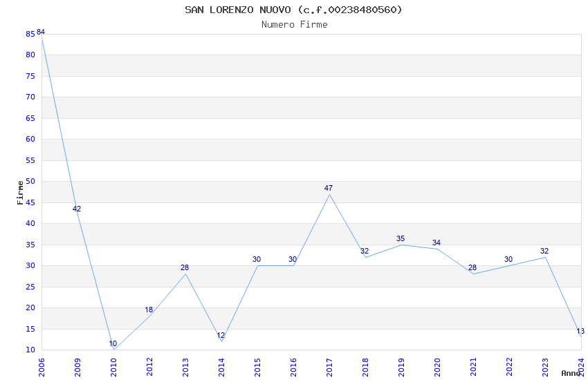This screenshot has height=380, width=588.
Task: Click y-axis tick value 55
Action: coord(30,160)
